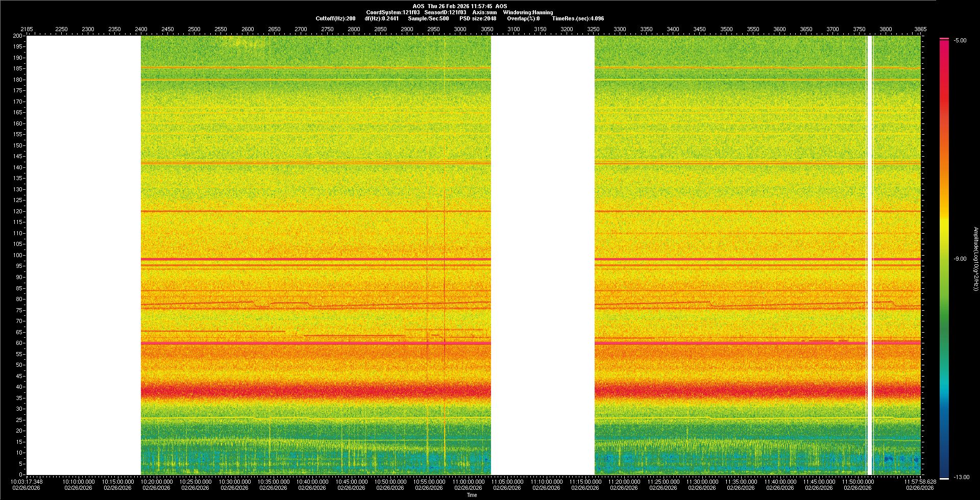The image size is (980, 500).
Task: Click the -9.00 color bar tick label
Action: [x=960, y=259]
